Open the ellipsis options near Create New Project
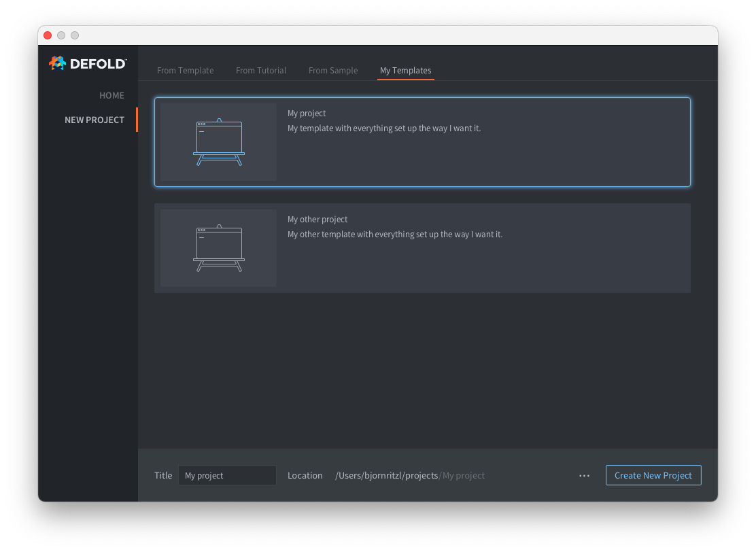 click(584, 475)
